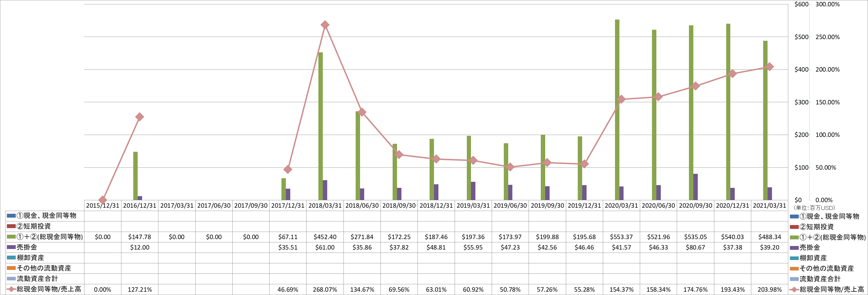868x295 pixels.
Task: Click the 203.98% ratio cell
Action: 770,289
